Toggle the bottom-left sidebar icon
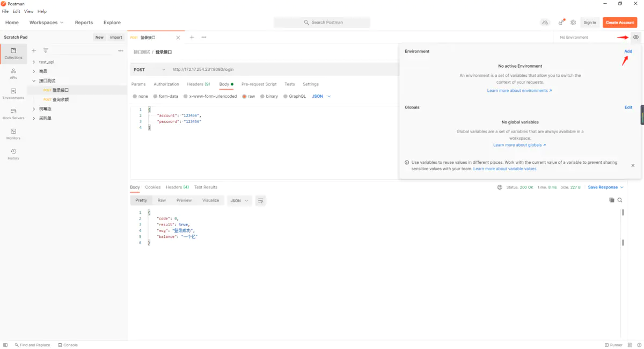 (5, 345)
